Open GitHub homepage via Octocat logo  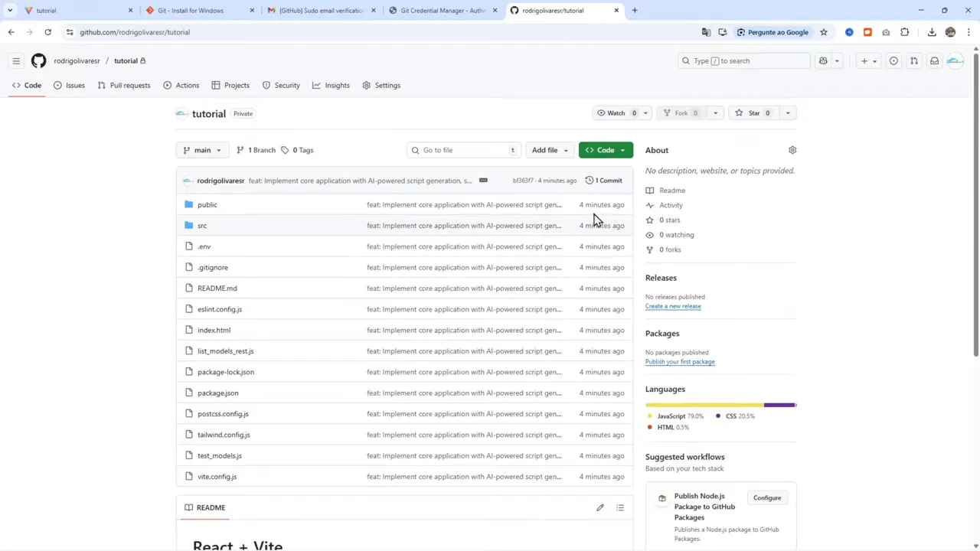[38, 60]
